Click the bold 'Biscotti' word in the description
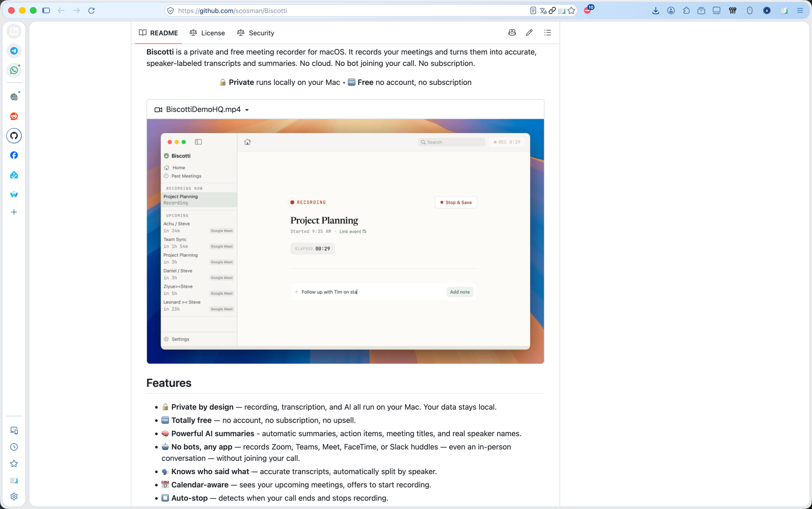812x509 pixels. (160, 52)
